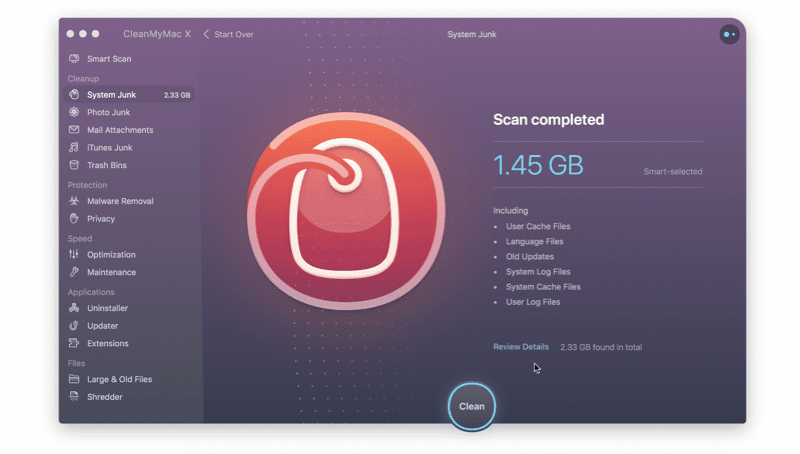Image resolution: width=800 pixels, height=454 pixels.
Task: Click the User Log Files list entry
Action: click(533, 302)
